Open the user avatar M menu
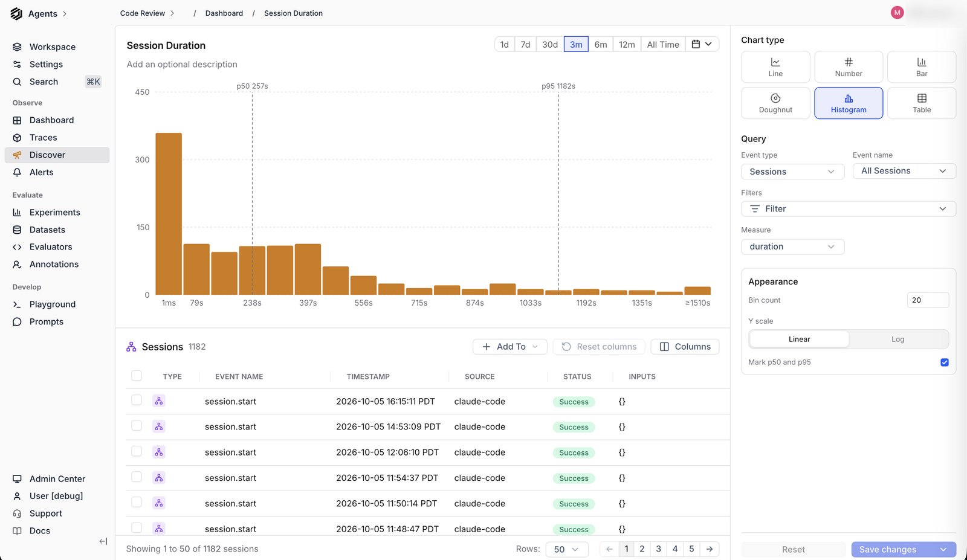This screenshot has height=560, width=967. 897,13
